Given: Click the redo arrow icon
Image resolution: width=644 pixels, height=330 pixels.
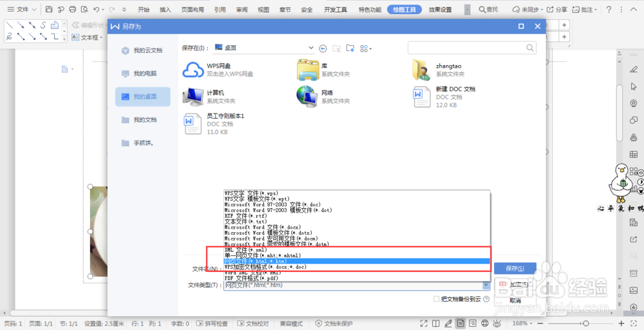Looking at the screenshot, I should [112, 10].
